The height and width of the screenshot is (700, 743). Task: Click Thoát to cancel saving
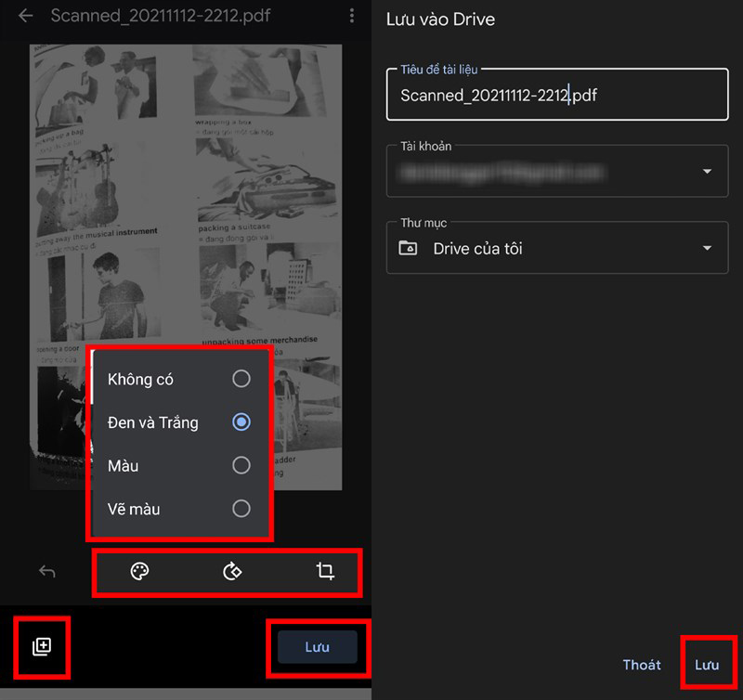point(642,665)
